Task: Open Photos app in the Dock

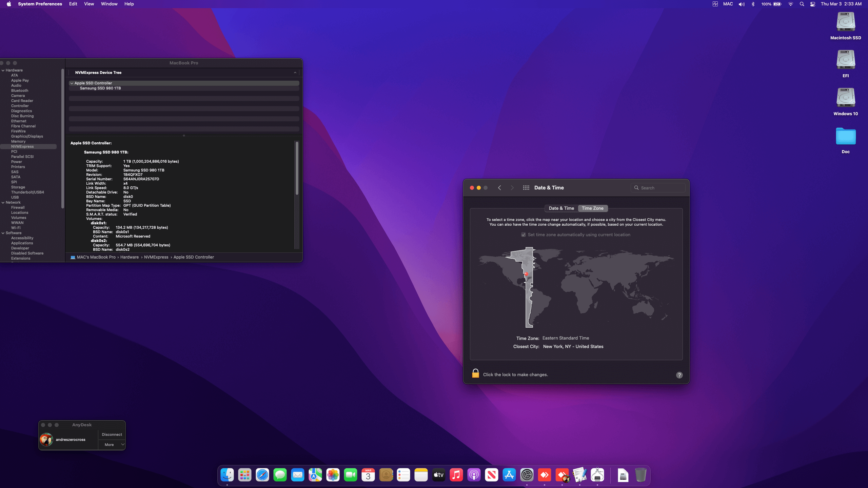Action: point(333,475)
